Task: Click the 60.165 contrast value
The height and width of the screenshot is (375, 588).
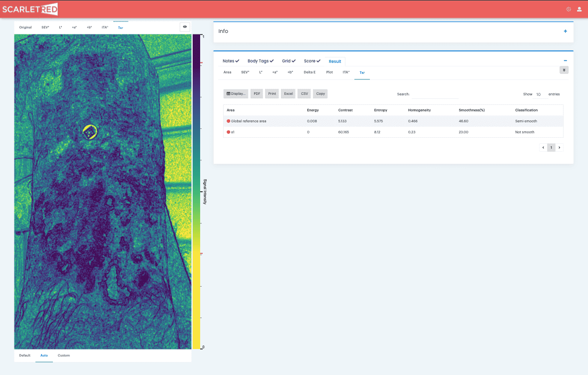Action: click(x=343, y=132)
